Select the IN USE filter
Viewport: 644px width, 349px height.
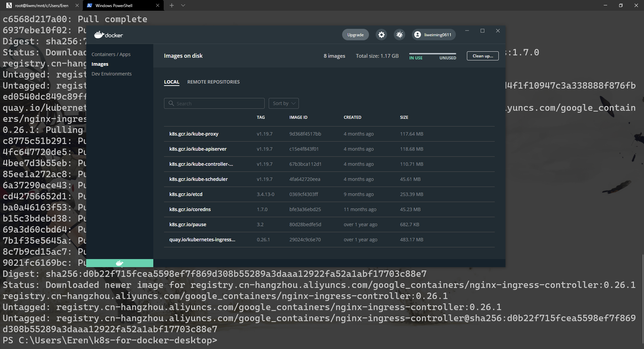416,58
